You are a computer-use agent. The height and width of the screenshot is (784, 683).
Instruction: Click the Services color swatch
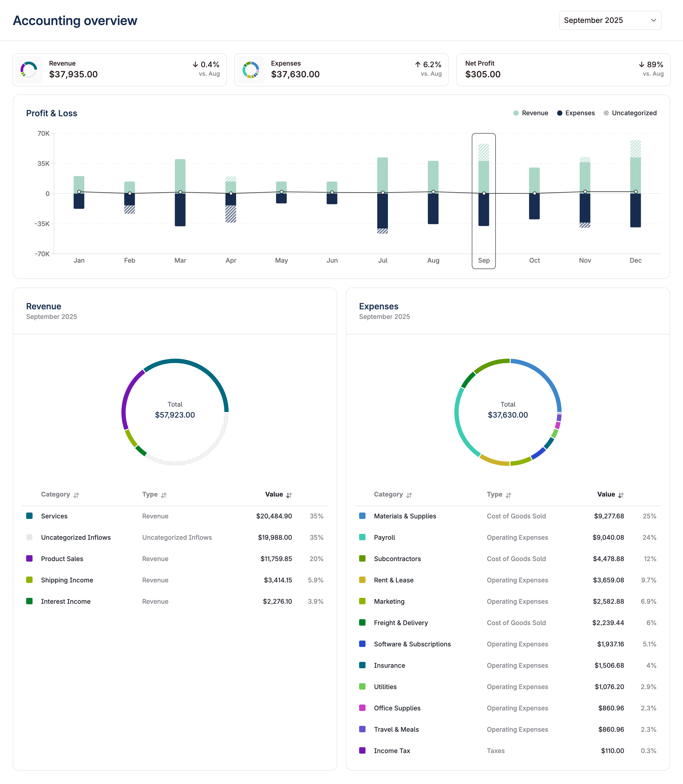(29, 516)
